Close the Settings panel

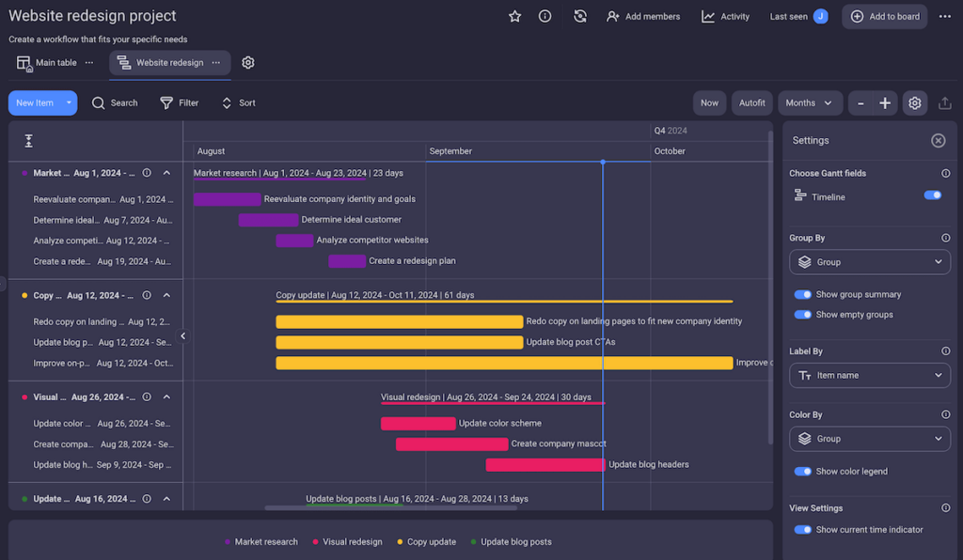click(938, 140)
